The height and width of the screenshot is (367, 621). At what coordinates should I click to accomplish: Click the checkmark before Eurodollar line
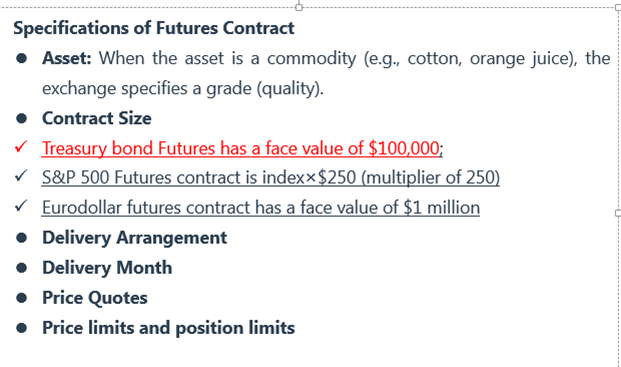[x=21, y=206]
